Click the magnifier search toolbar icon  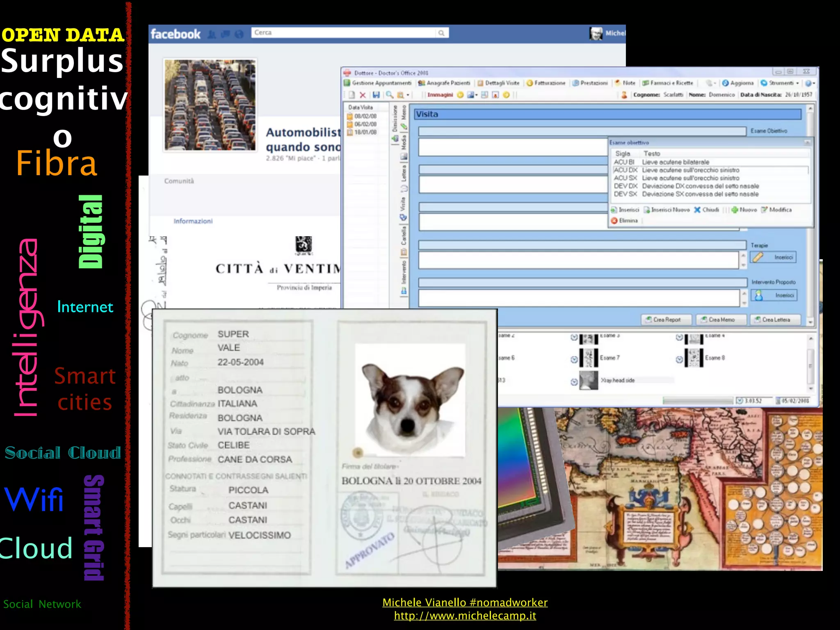tap(389, 95)
